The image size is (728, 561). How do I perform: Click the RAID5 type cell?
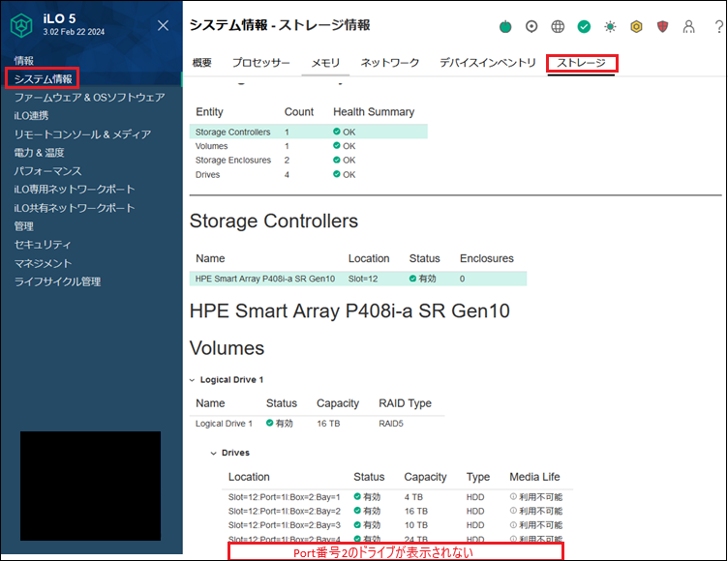tap(391, 424)
